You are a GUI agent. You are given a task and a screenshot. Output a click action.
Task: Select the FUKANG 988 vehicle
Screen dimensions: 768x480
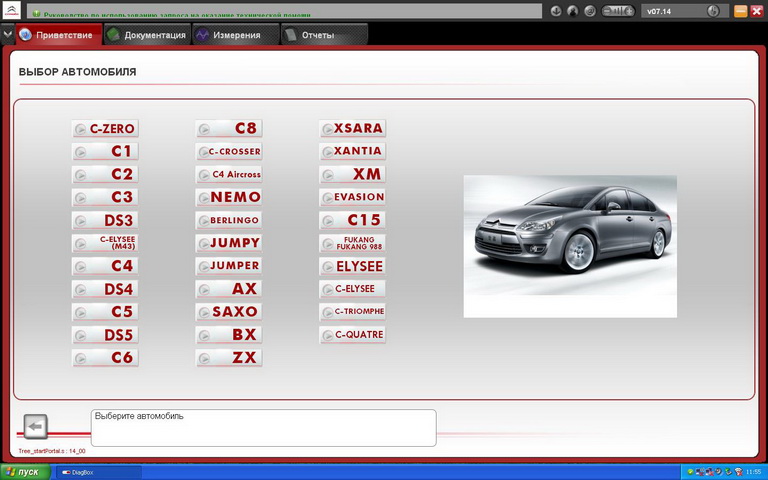(353, 243)
